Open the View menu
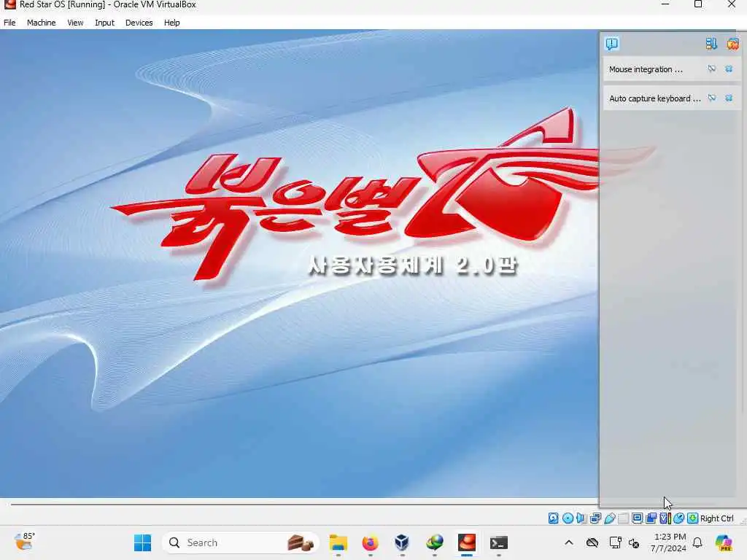Viewport: 747px width, 560px height. [75, 23]
